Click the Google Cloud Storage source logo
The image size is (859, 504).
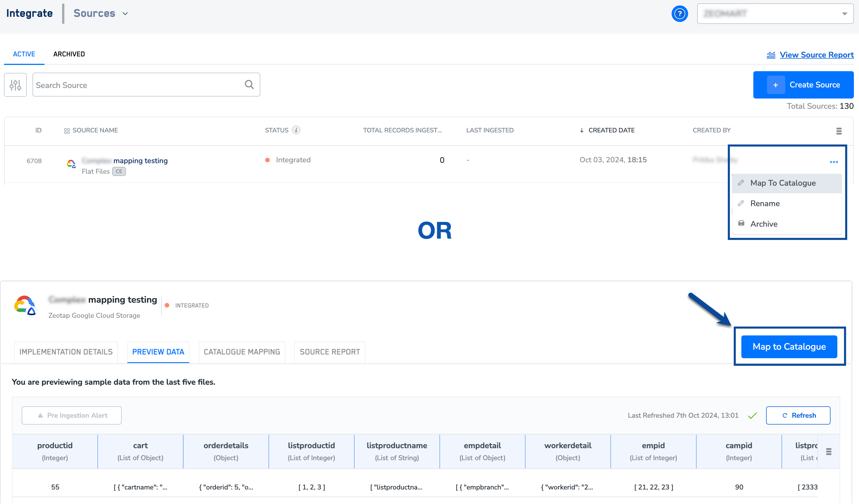click(x=25, y=305)
